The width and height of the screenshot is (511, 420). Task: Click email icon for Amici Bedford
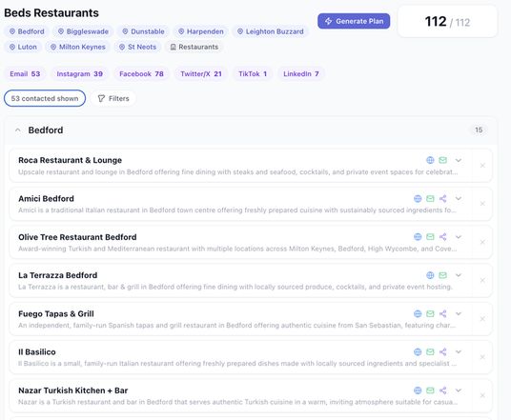[430, 199]
